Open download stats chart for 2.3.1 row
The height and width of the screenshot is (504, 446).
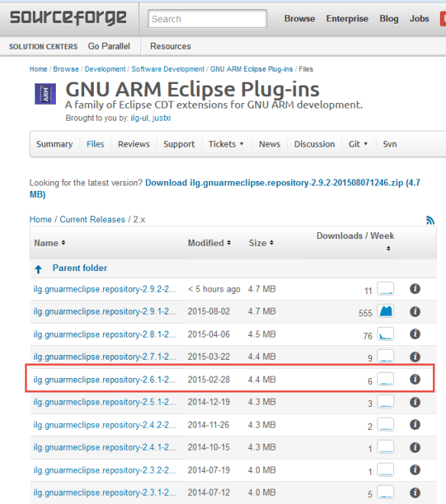click(x=386, y=493)
